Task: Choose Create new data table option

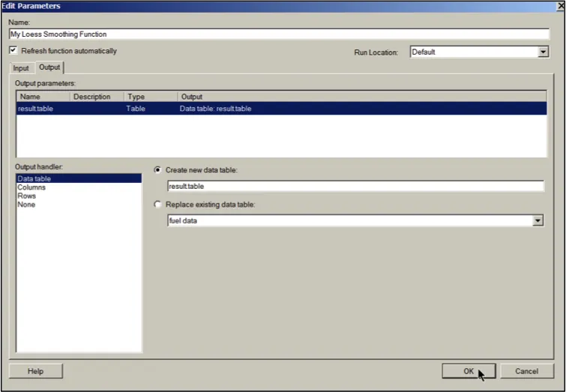Action: 157,169
